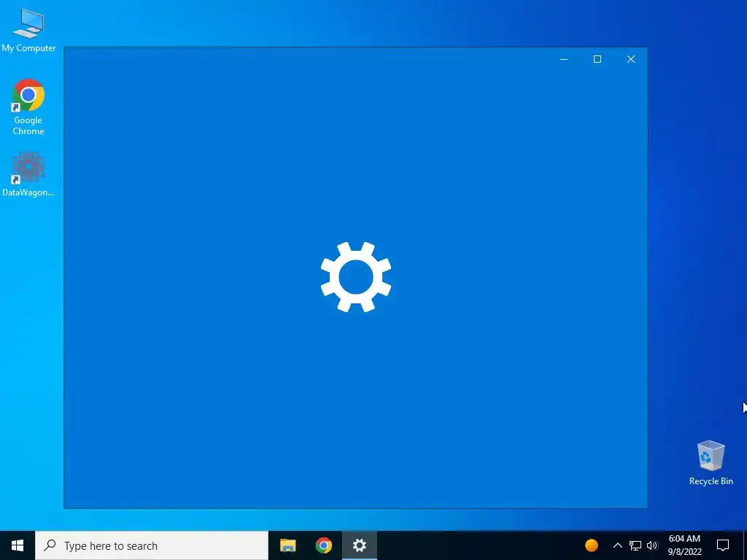Screen dimensions: 747x560
Task: Select the DataWagon desktop shortcut
Action: pos(28,174)
